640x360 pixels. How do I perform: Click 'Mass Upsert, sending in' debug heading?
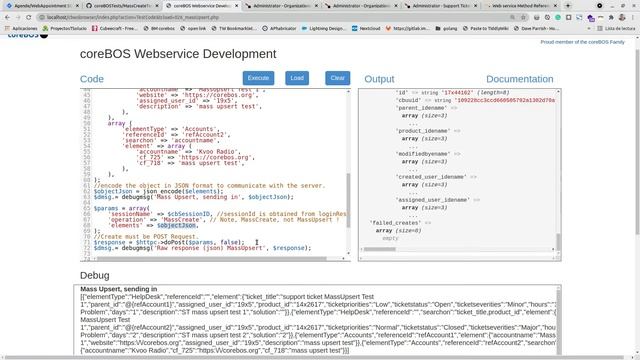point(118,289)
